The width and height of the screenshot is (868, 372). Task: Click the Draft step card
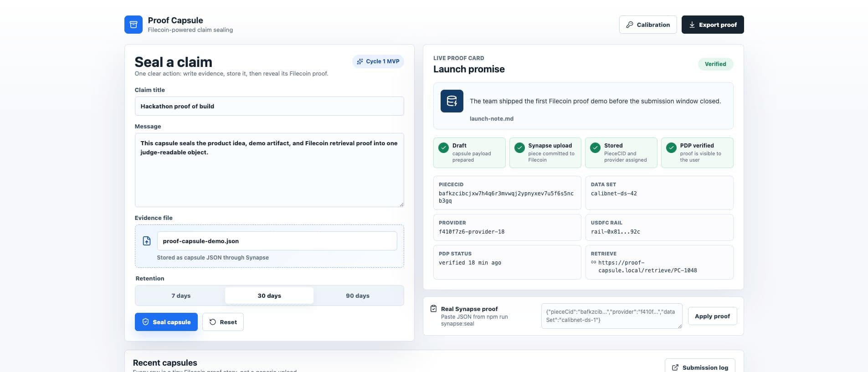coord(469,153)
